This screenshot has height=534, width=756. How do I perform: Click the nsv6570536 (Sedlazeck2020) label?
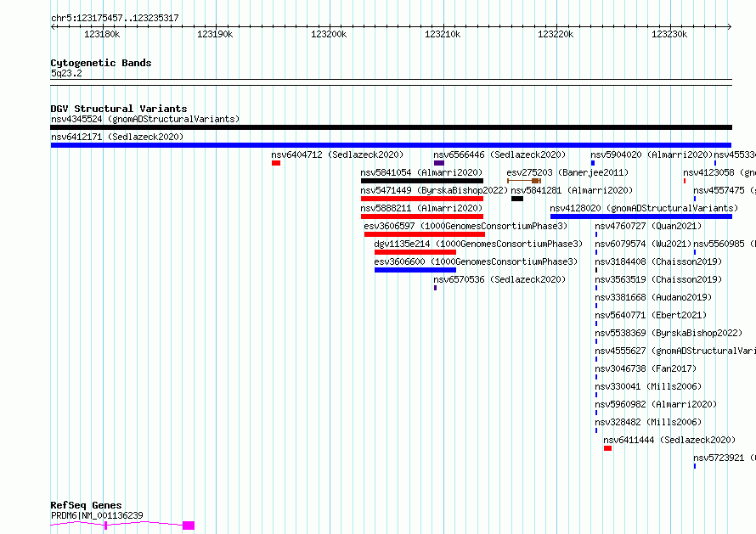click(x=499, y=279)
